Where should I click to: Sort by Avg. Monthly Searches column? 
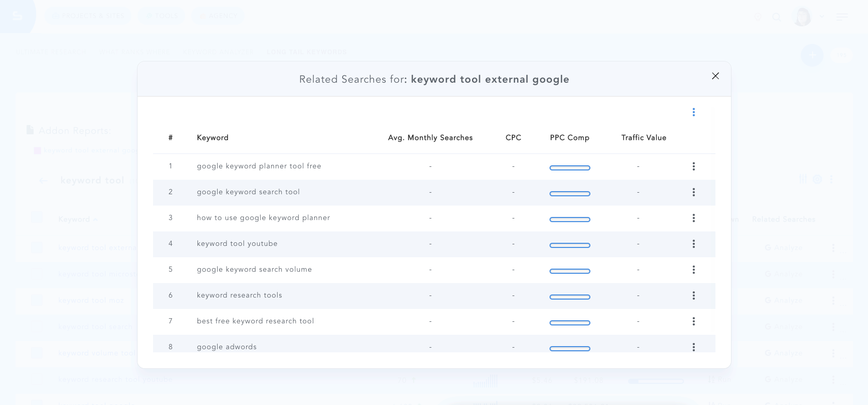point(430,138)
